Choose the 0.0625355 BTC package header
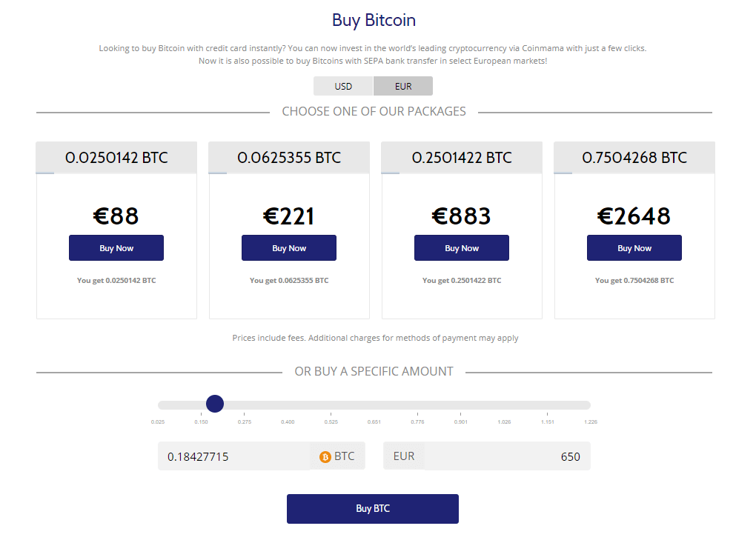 point(289,158)
